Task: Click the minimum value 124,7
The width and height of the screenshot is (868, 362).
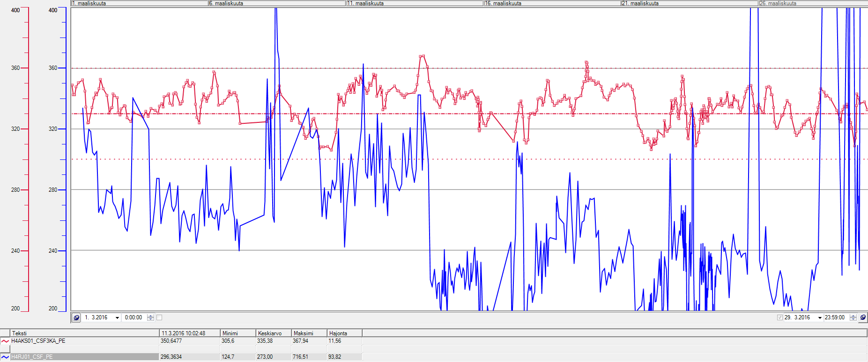Action: click(x=228, y=357)
